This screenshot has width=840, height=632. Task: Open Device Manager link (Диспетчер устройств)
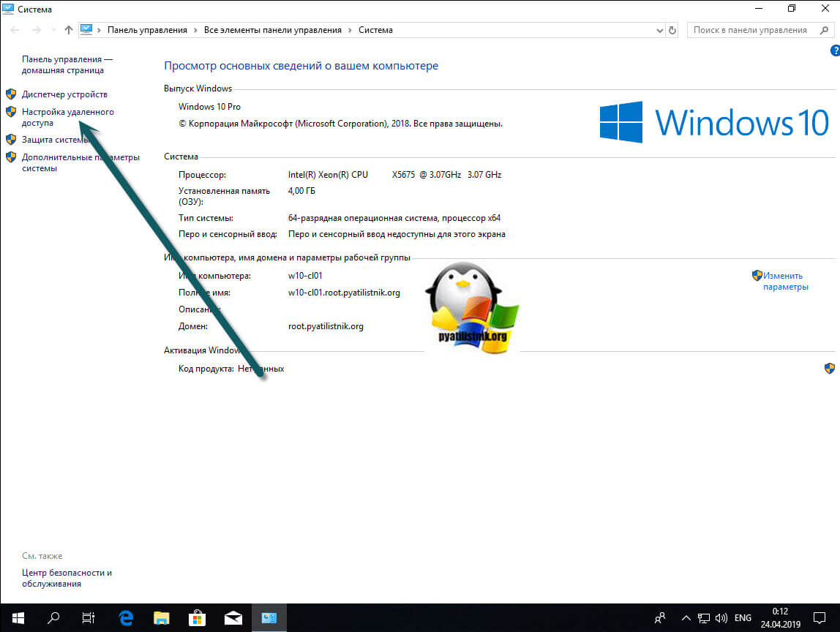64,94
